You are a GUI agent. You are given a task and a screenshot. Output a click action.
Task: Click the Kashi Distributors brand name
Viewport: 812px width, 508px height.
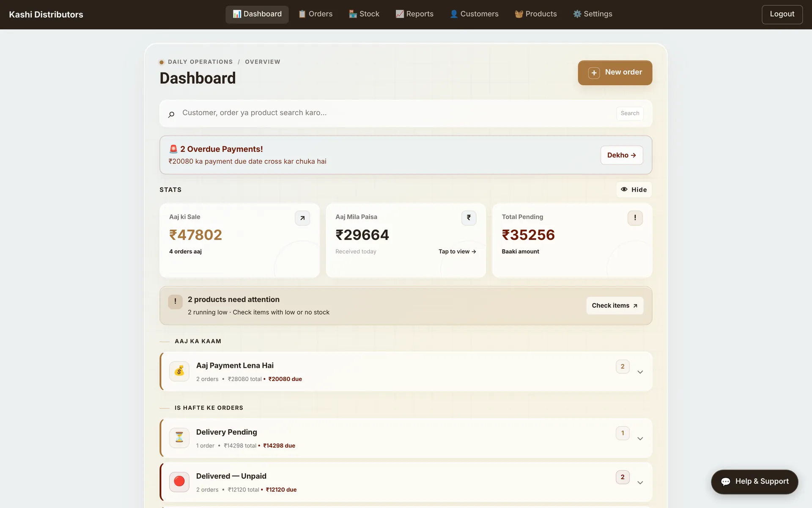tap(46, 14)
